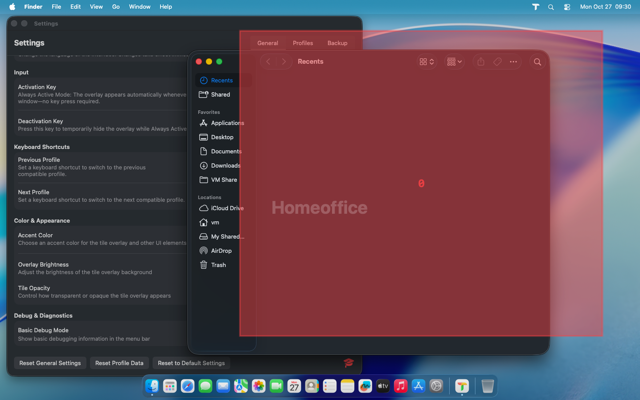Open Contacts from the Dock
This screenshot has width=640, height=400.
(x=312, y=386)
